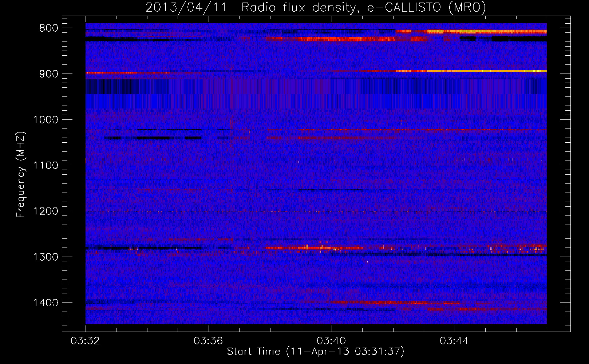Image resolution: width=589 pixels, height=364 pixels.
Task: Click the 1400 frequency tick label
Action: pyautogui.click(x=46, y=303)
